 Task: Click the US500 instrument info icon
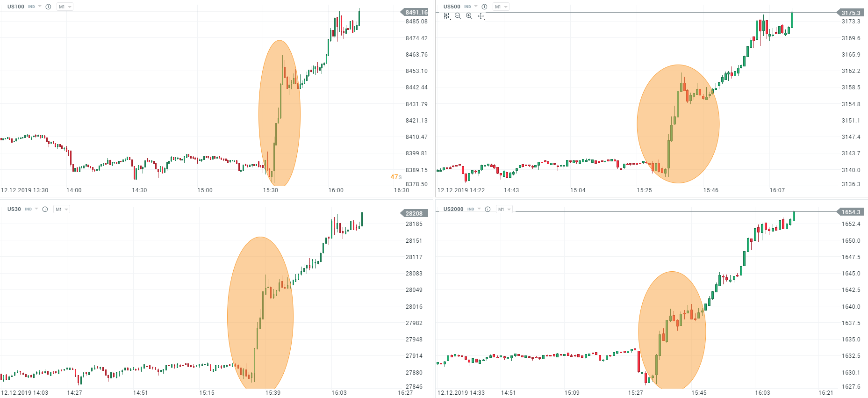coord(484,7)
